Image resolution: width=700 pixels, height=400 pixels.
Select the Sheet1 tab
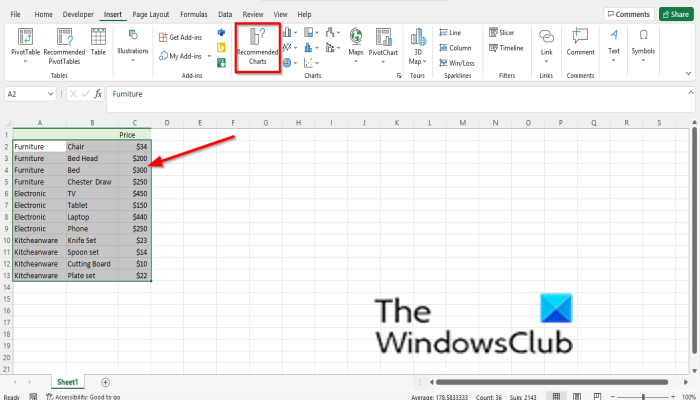(67, 382)
